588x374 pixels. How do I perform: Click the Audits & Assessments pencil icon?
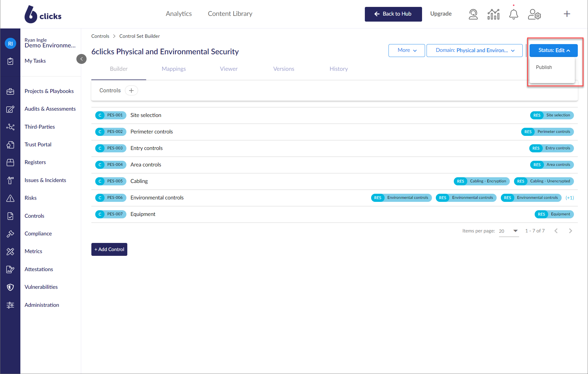click(x=10, y=109)
